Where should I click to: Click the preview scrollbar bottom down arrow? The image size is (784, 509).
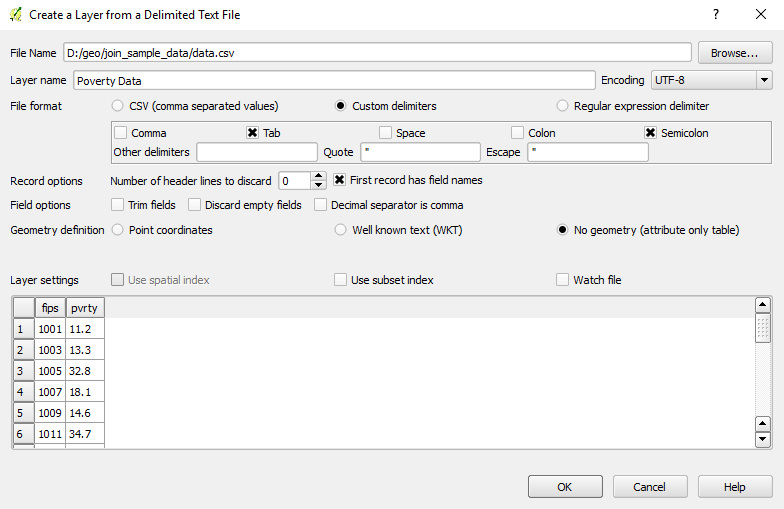(762, 440)
